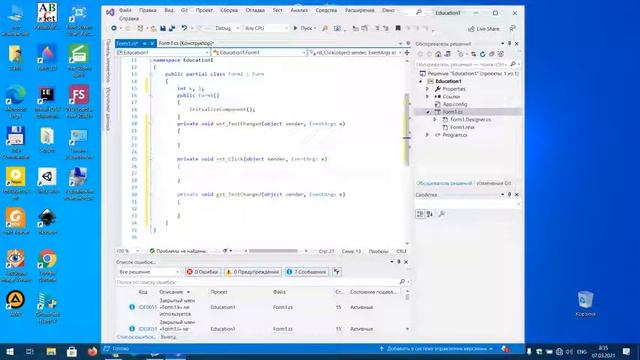
Task: Switch to Вывод output tab
Action: tap(168, 337)
